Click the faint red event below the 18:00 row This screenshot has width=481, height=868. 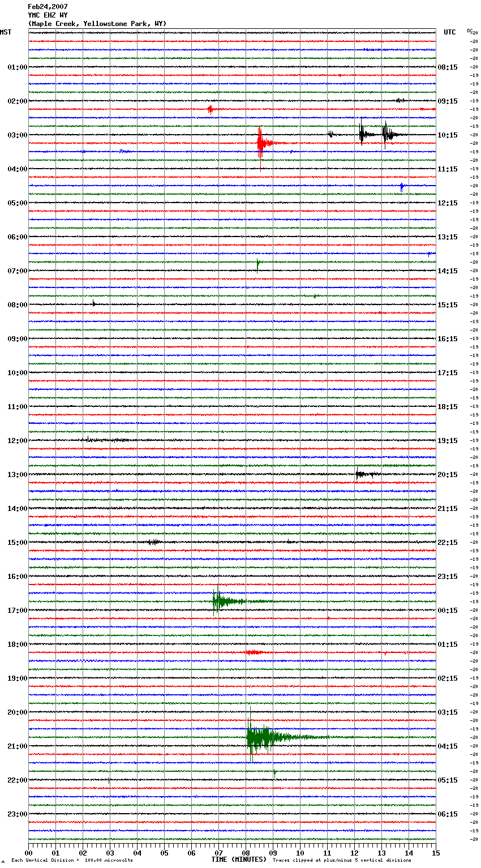[254, 652]
